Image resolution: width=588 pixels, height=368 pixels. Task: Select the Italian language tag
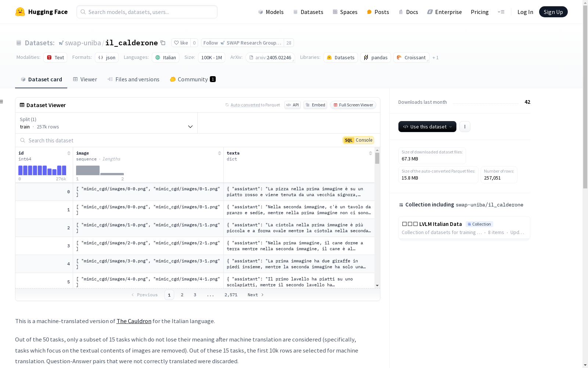coord(165,57)
